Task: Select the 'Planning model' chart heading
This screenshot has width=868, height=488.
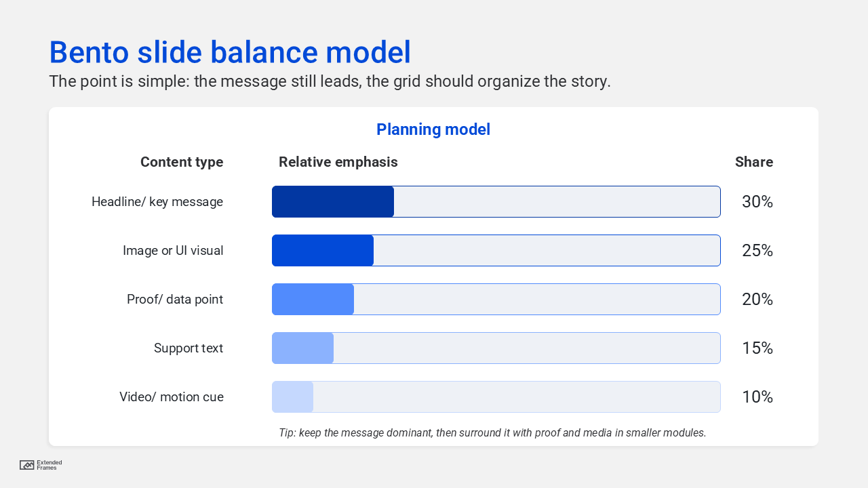Action: 433,129
